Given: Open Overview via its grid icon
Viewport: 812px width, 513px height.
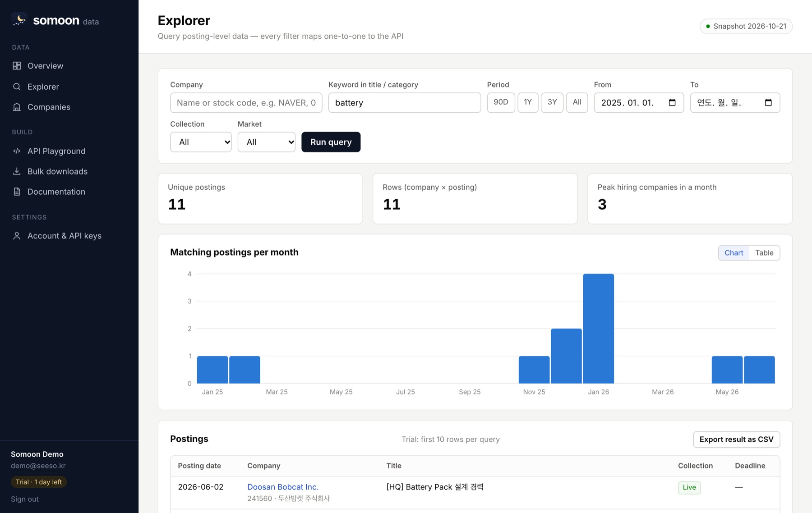Looking at the screenshot, I should pyautogui.click(x=17, y=66).
